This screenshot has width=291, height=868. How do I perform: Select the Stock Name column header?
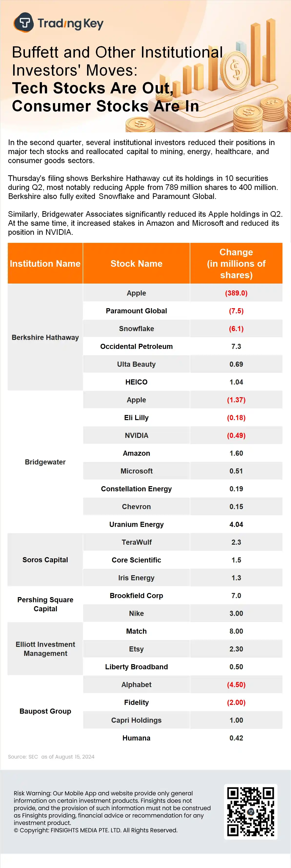pyautogui.click(x=136, y=264)
